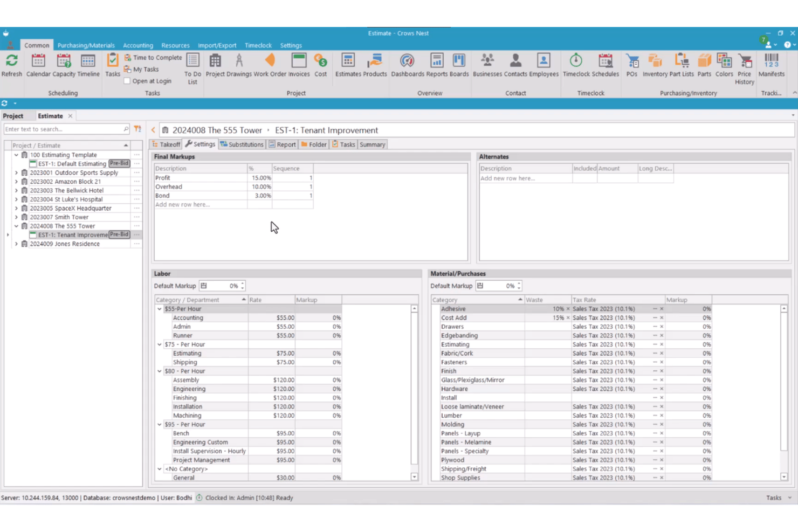Switch to the Purchasing/Materials ribbon tab
This screenshot has height=532, width=798.
[x=86, y=45]
